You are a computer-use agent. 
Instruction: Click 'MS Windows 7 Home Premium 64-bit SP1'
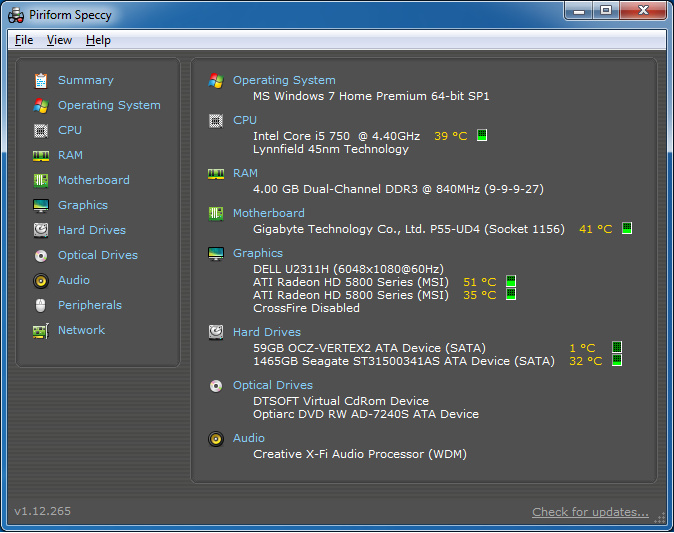[x=371, y=96]
